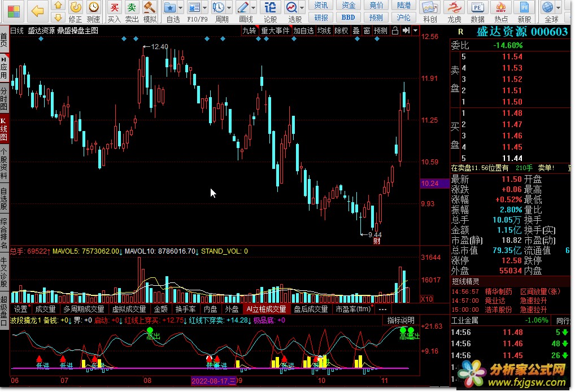Click 设置 indicator settings

coord(20,309)
